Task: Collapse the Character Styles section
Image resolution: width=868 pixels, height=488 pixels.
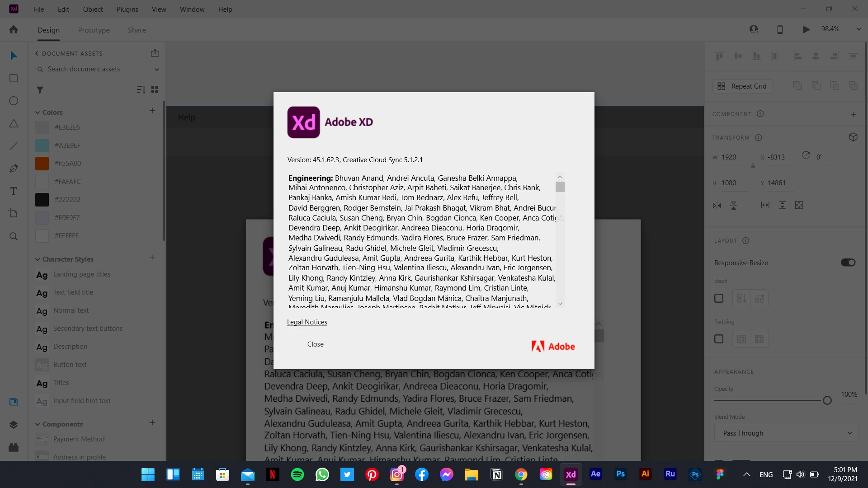Action: [x=38, y=259]
